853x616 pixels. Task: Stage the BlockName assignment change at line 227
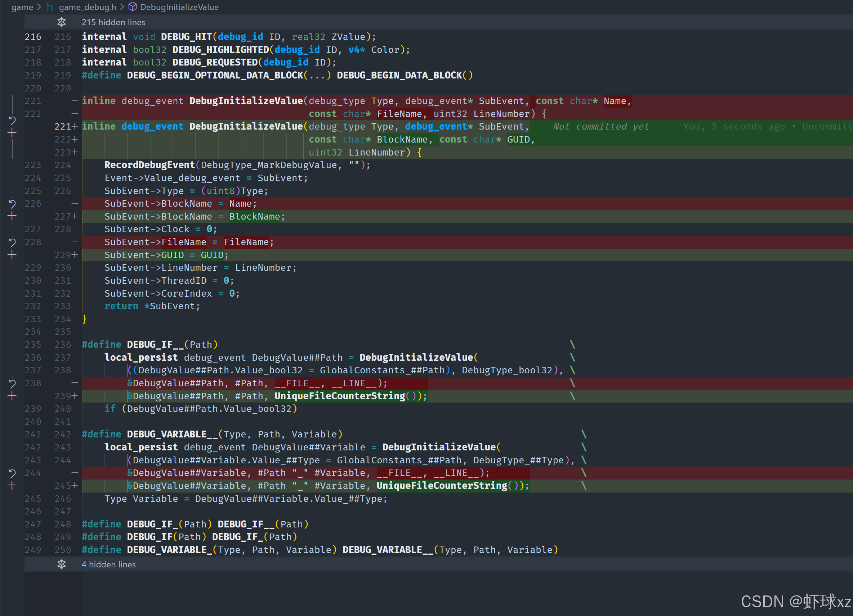click(12, 216)
